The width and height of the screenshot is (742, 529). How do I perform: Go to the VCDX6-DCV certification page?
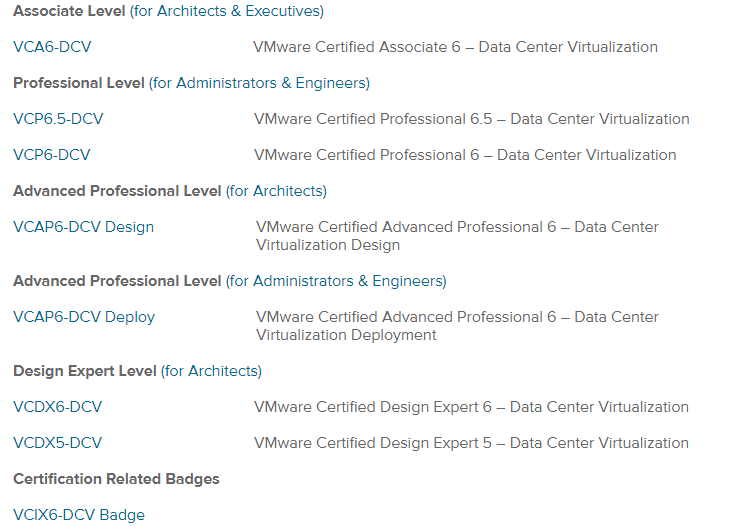point(58,407)
